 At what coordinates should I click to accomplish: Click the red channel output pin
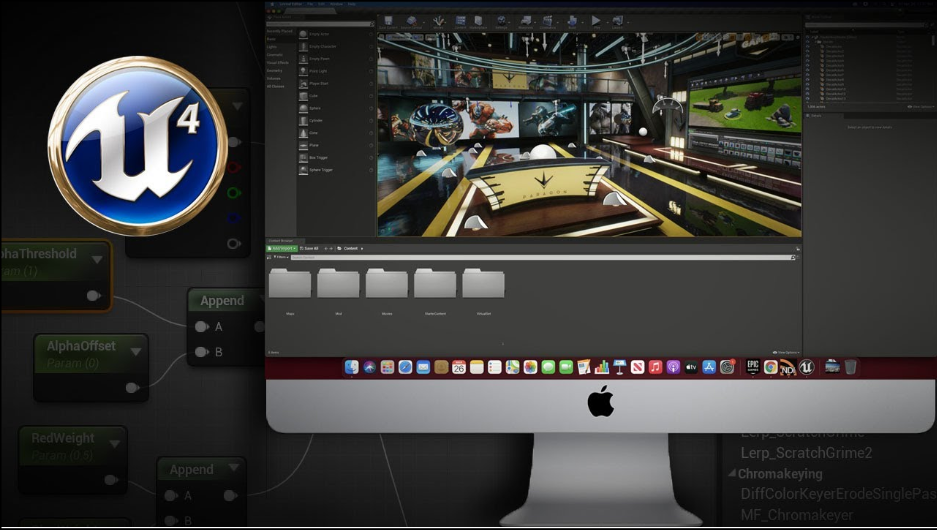pyautogui.click(x=234, y=167)
